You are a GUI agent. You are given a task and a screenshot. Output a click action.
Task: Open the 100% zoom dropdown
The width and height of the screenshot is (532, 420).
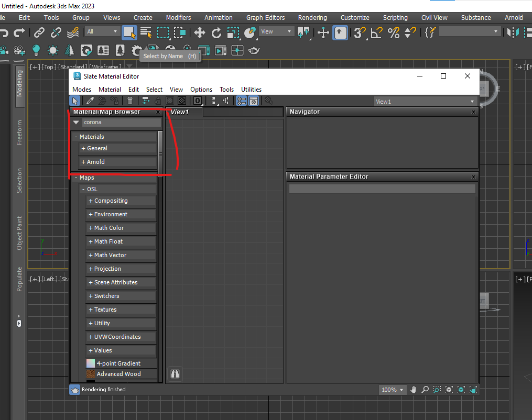[392, 390]
